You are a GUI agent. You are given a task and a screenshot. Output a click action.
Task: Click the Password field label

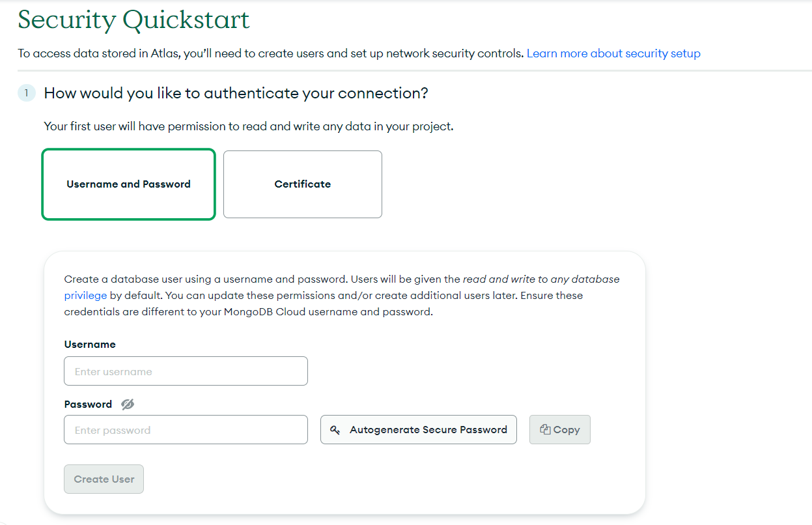coord(88,404)
